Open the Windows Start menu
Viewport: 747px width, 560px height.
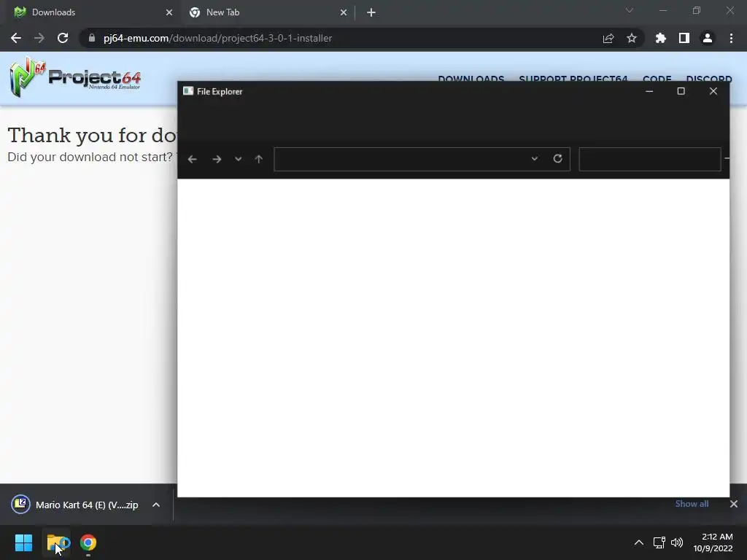click(23, 542)
